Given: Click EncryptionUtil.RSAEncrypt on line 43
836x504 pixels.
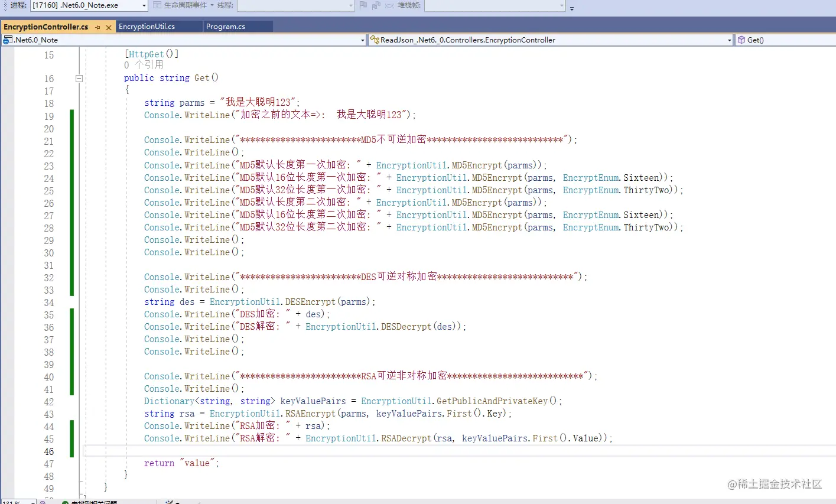Looking at the screenshot, I should point(272,413).
